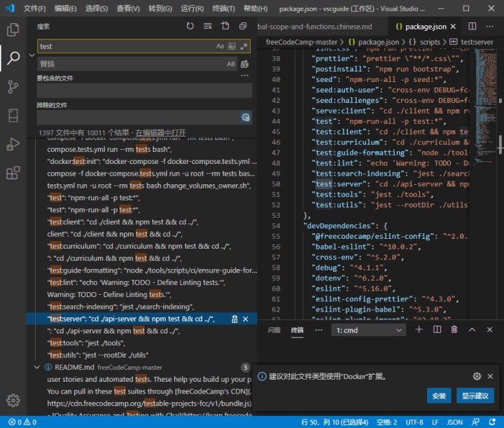Toggle Match Case in search box
This screenshot has height=428, width=504.
[x=220, y=46]
